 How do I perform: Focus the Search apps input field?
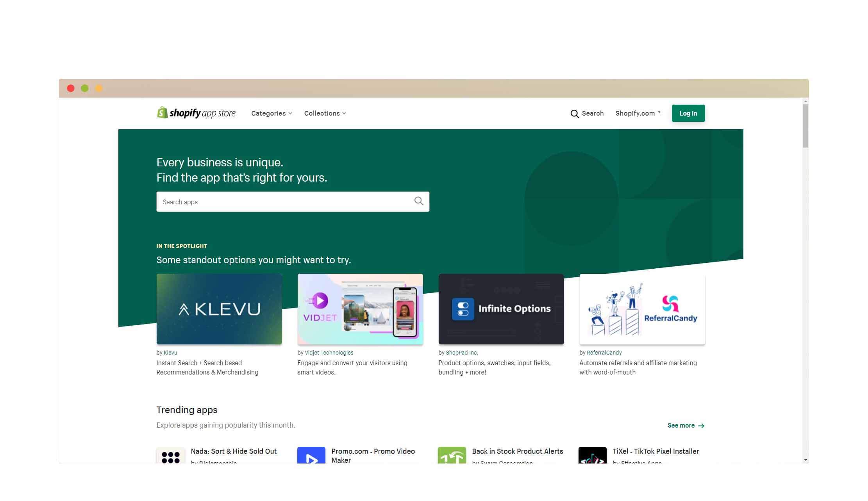(293, 201)
